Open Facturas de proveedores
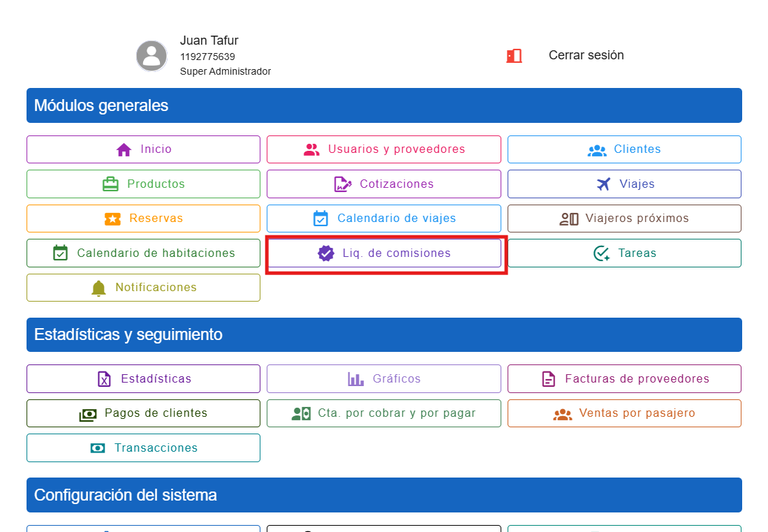 click(624, 379)
